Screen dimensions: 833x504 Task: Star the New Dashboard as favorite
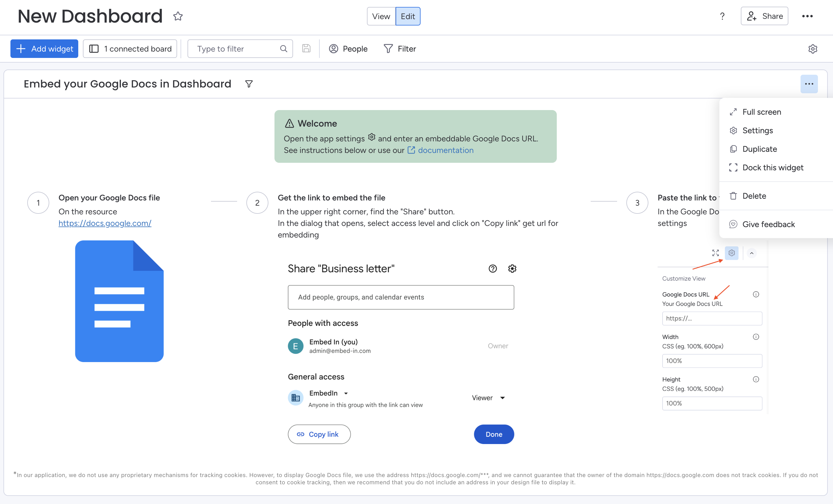(178, 16)
